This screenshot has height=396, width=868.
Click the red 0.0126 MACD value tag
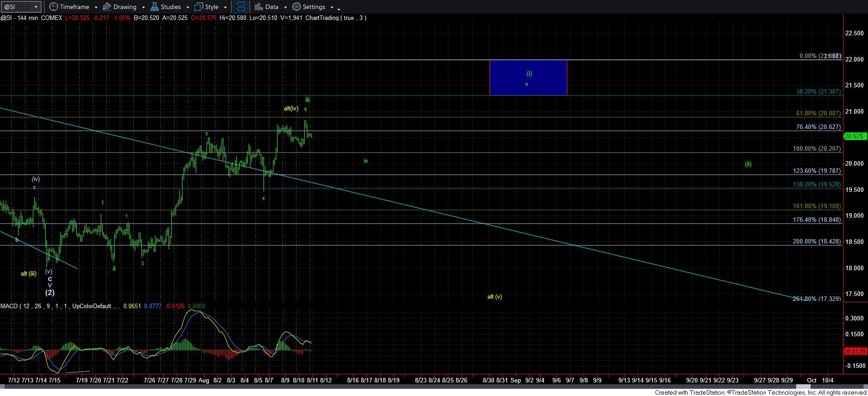coord(854,351)
